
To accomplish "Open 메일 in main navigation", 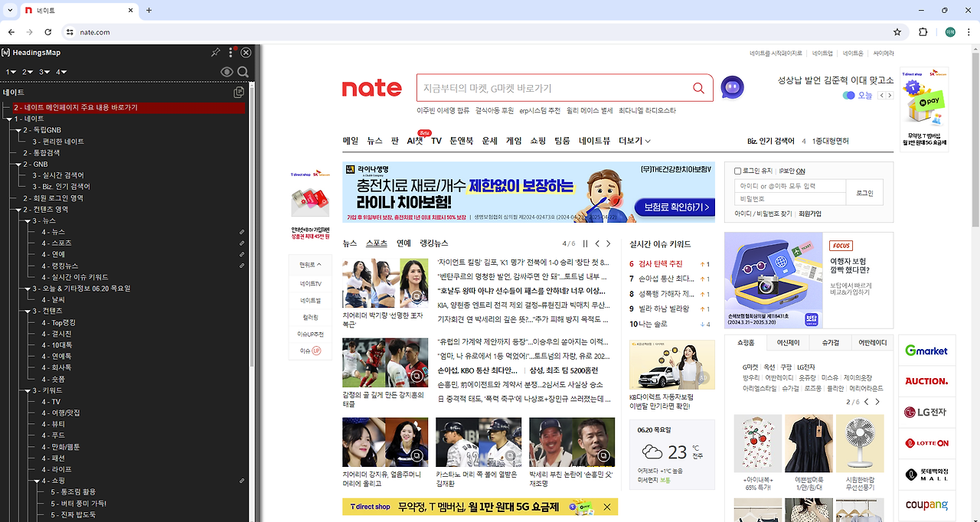I will (x=351, y=141).
